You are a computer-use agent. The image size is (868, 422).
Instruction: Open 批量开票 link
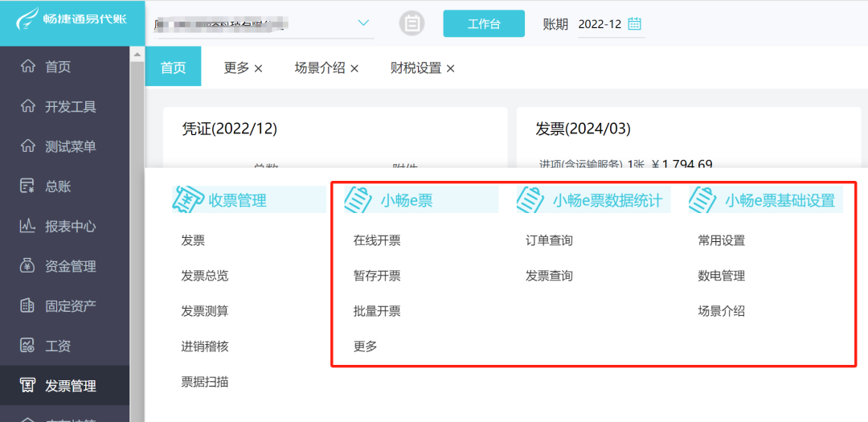click(377, 311)
